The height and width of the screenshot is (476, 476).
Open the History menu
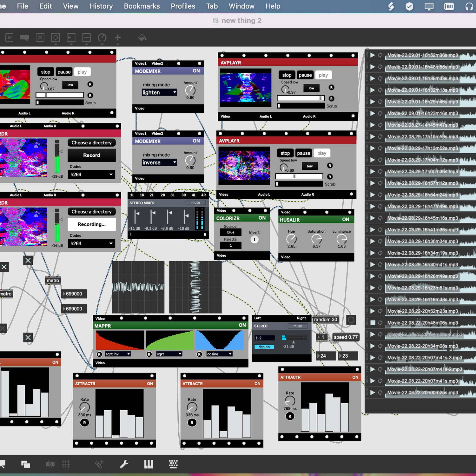pos(101,6)
